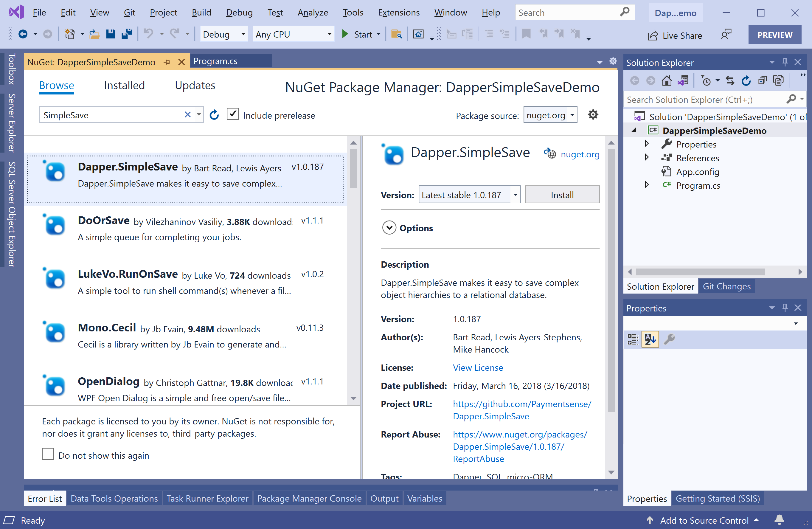812x529 pixels.
Task: Click the notifications bell in status bar
Action: 779,520
